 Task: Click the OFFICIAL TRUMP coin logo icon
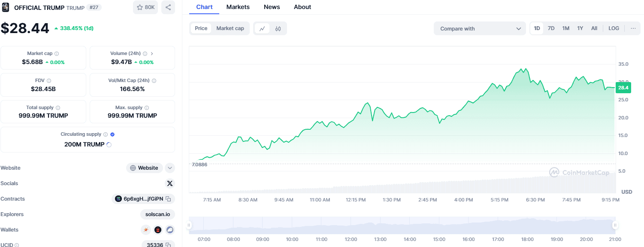coord(6,7)
